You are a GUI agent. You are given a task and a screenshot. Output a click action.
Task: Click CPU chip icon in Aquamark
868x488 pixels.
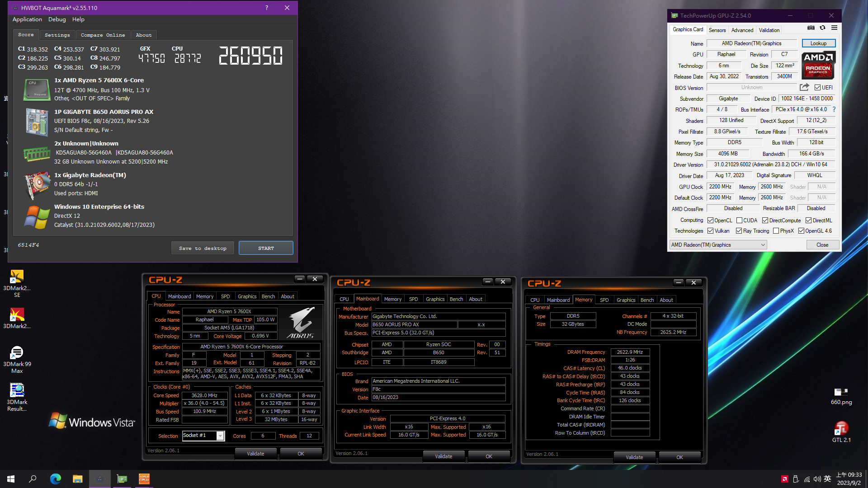tap(37, 89)
